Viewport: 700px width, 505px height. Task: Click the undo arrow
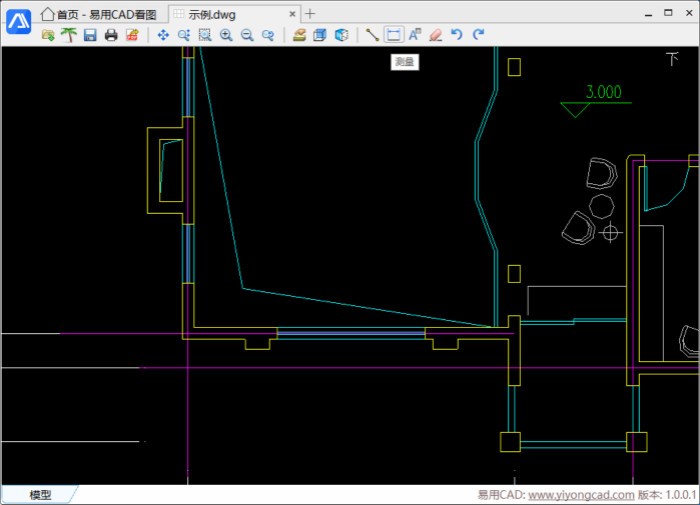(457, 35)
